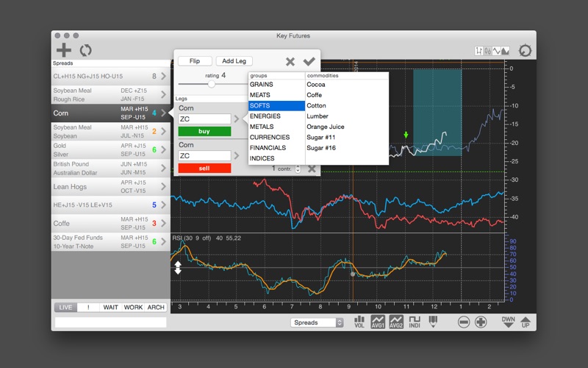Select the area chart style icon
Screen dimensions: 588x368
[503, 51]
